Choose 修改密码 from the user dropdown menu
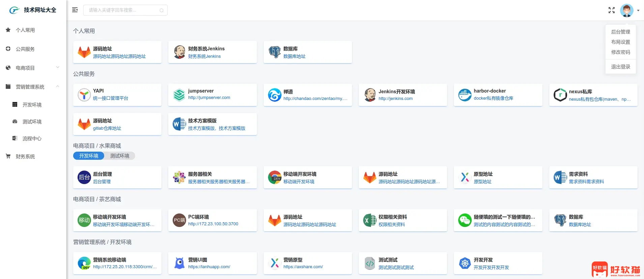This screenshot has width=644, height=279. click(x=620, y=52)
